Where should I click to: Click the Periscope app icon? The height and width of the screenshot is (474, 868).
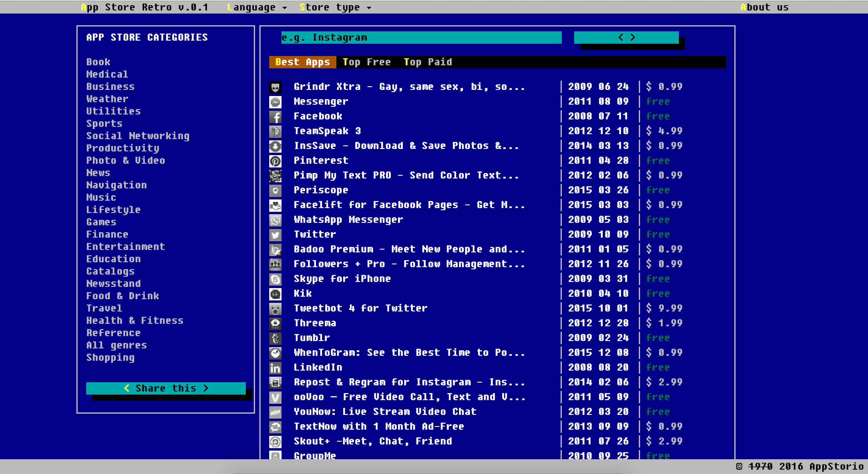pyautogui.click(x=275, y=191)
